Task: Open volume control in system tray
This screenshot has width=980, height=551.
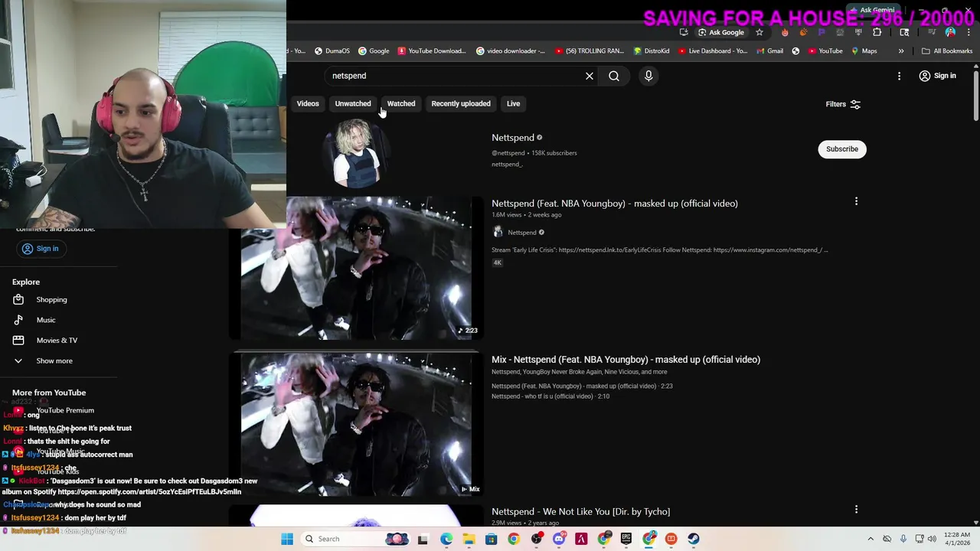Action: [932, 539]
